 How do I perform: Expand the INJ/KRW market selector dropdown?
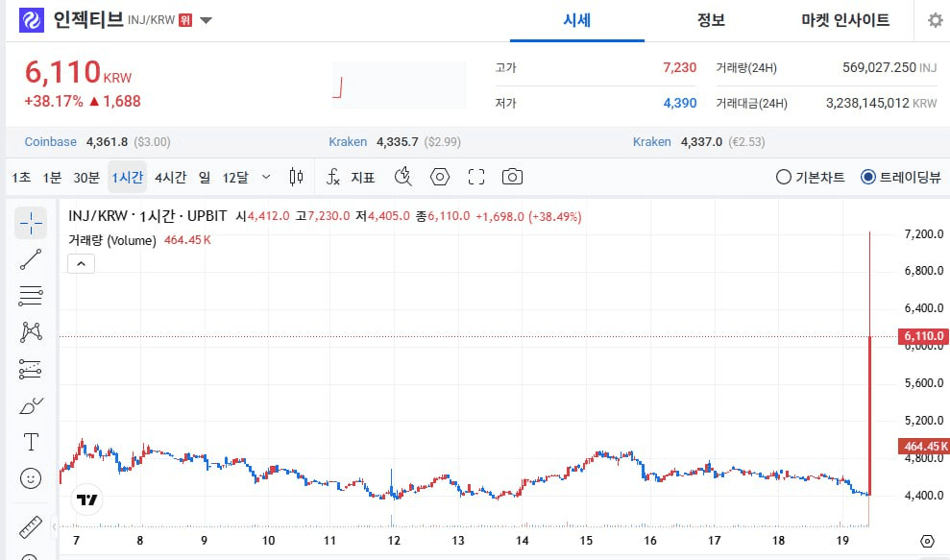pyautogui.click(x=207, y=20)
